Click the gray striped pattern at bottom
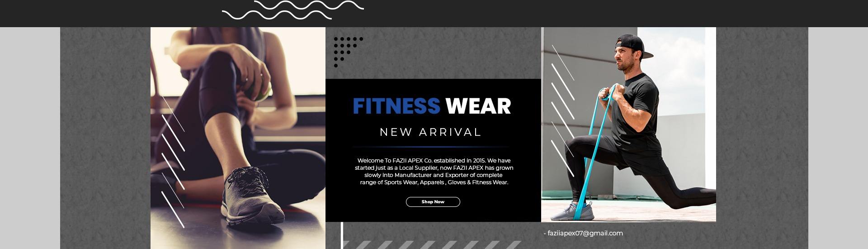The image size is (868, 249). pyautogui.click(x=432, y=245)
